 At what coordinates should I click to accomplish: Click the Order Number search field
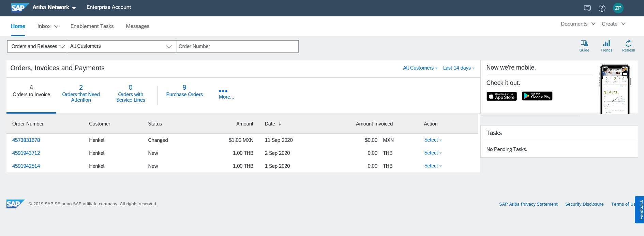click(x=238, y=46)
